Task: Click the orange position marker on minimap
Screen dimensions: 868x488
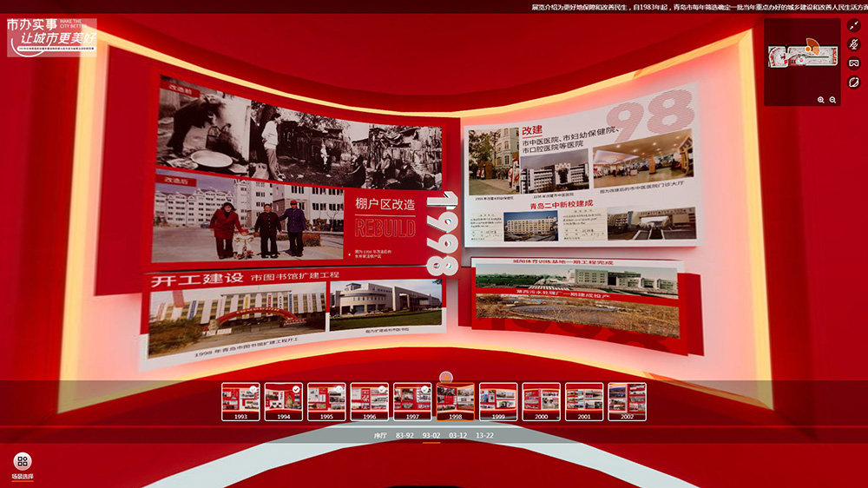Action: 810,48
